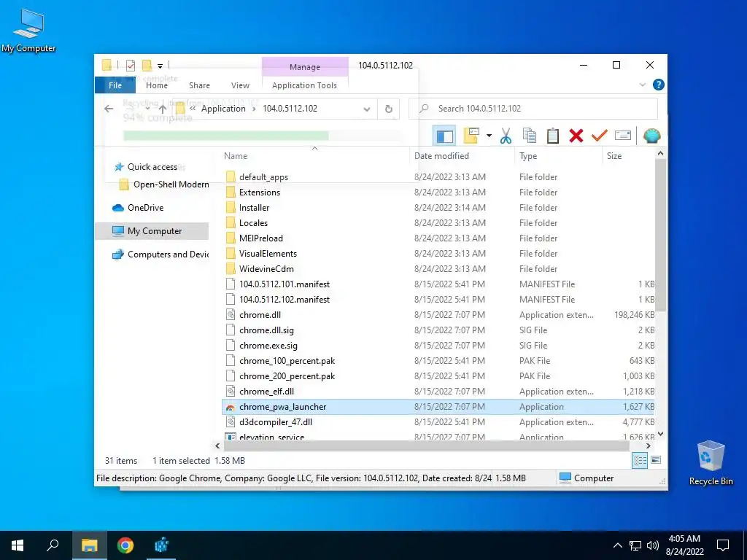Viewport: 747px width, 560px height.
Task: Click the vertical scrollbar down arrow
Action: coord(660,434)
